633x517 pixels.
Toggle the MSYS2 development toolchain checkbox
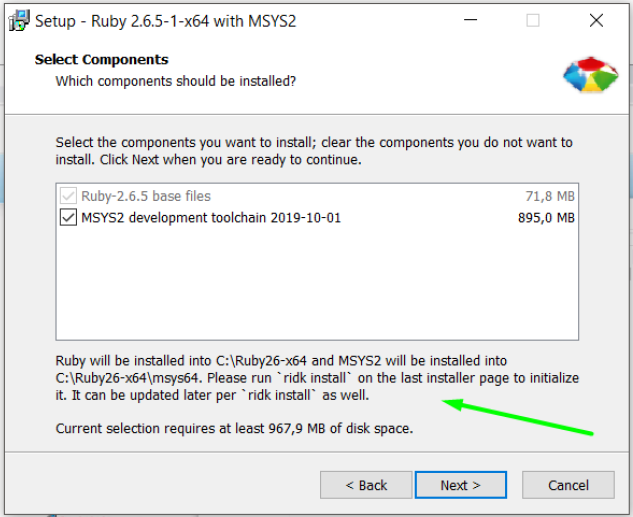point(68,218)
